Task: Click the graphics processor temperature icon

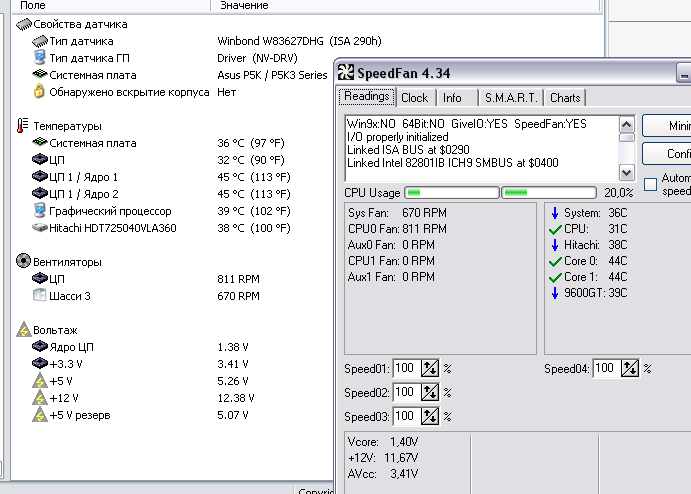Action: [40, 210]
